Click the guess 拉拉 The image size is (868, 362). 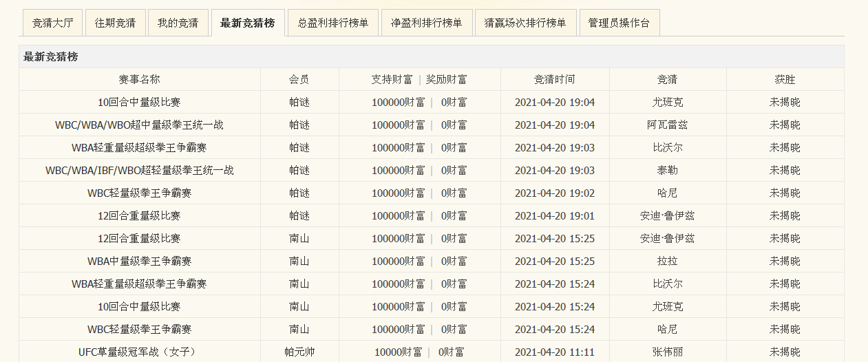click(667, 261)
